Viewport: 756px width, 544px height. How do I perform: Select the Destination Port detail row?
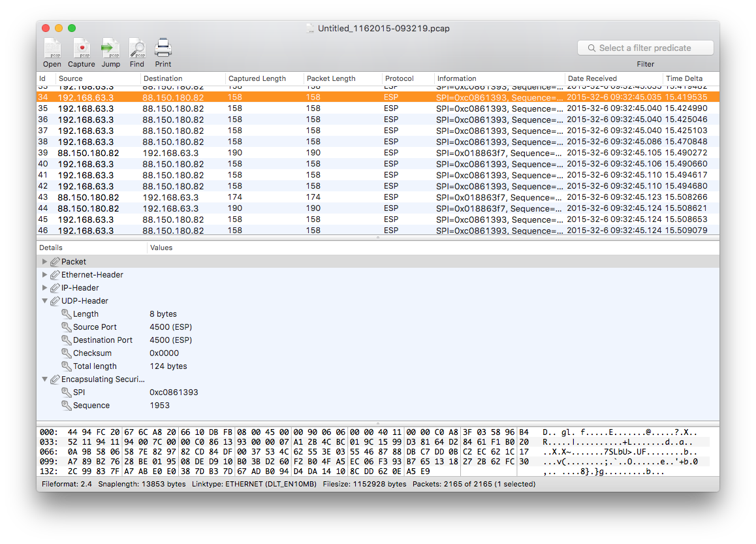click(102, 340)
